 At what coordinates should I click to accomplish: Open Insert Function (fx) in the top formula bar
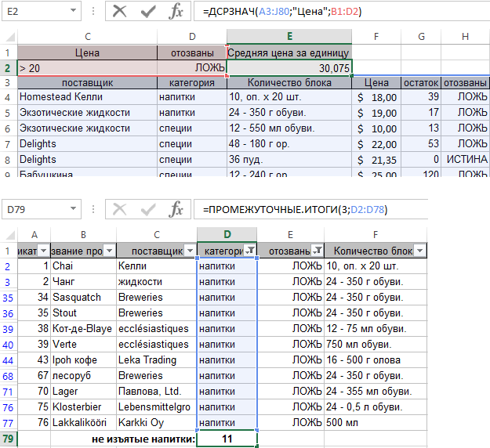(177, 12)
